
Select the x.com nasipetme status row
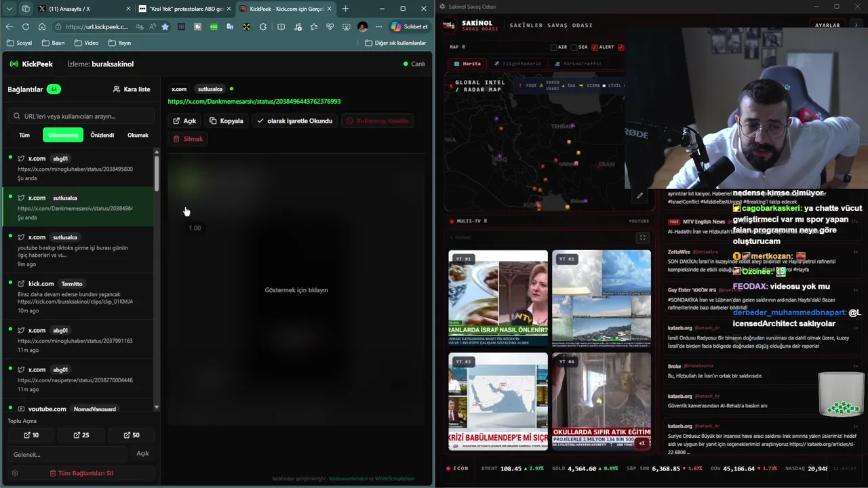point(78,379)
